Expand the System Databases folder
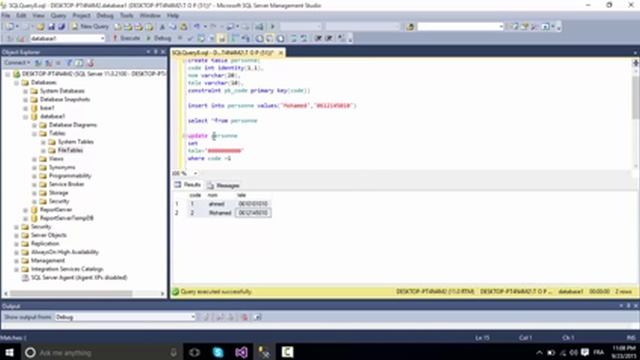640x360 pixels. (x=25, y=91)
